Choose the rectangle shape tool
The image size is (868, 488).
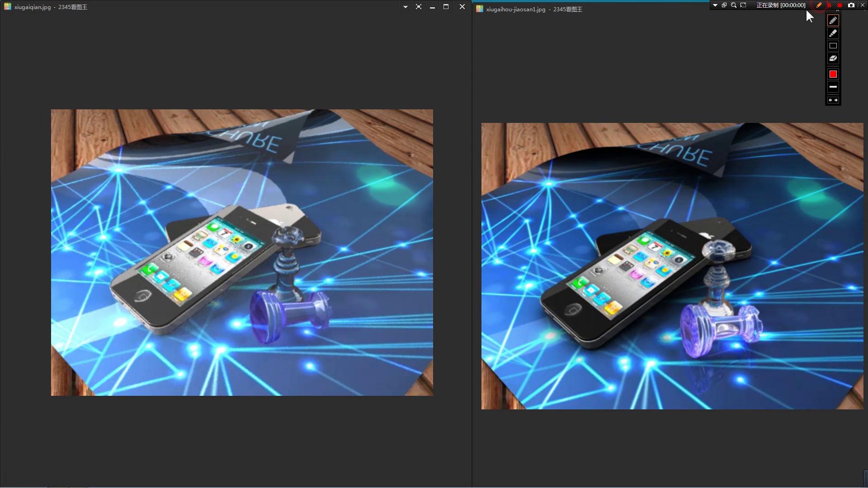click(x=833, y=46)
